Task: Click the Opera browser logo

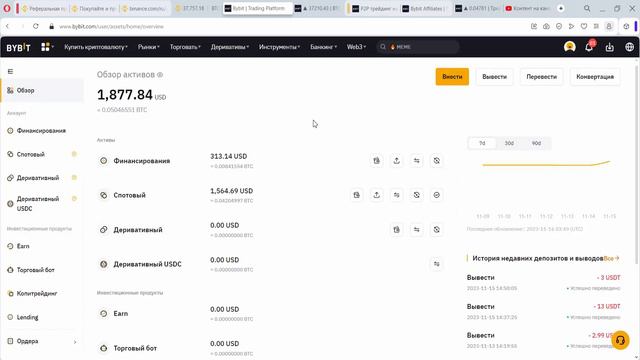Action: [7, 8]
